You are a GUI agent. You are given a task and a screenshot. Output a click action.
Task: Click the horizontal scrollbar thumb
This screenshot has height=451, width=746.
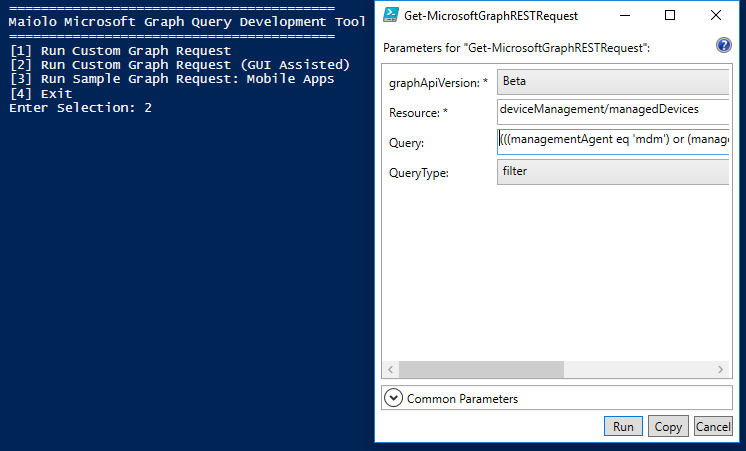point(481,369)
